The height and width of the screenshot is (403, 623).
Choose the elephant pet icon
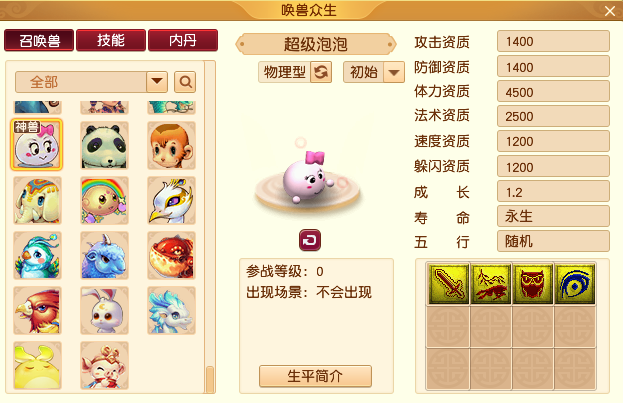pyautogui.click(x=37, y=200)
